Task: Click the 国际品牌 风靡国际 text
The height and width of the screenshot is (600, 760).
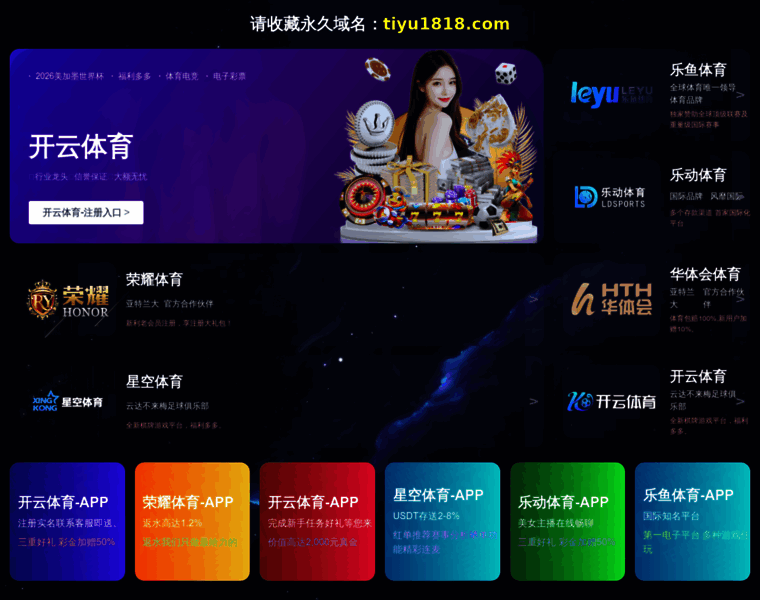Action: pyautogui.click(x=707, y=196)
